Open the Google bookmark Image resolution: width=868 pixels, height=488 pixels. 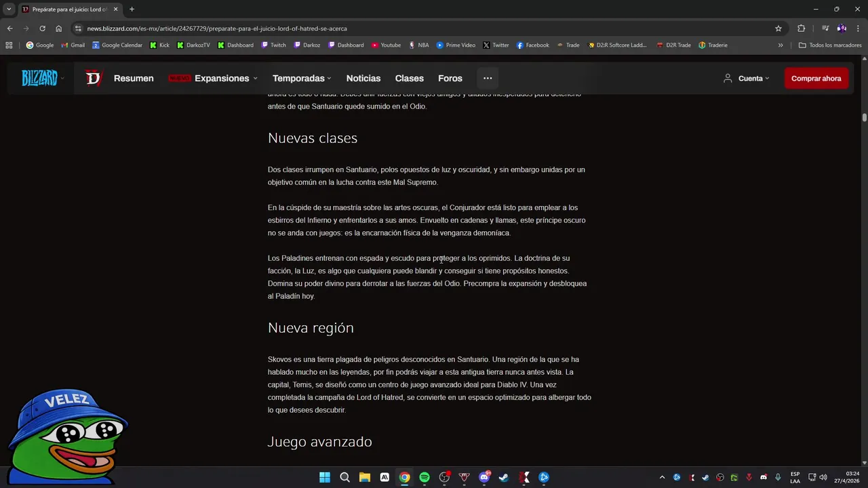tap(40, 45)
